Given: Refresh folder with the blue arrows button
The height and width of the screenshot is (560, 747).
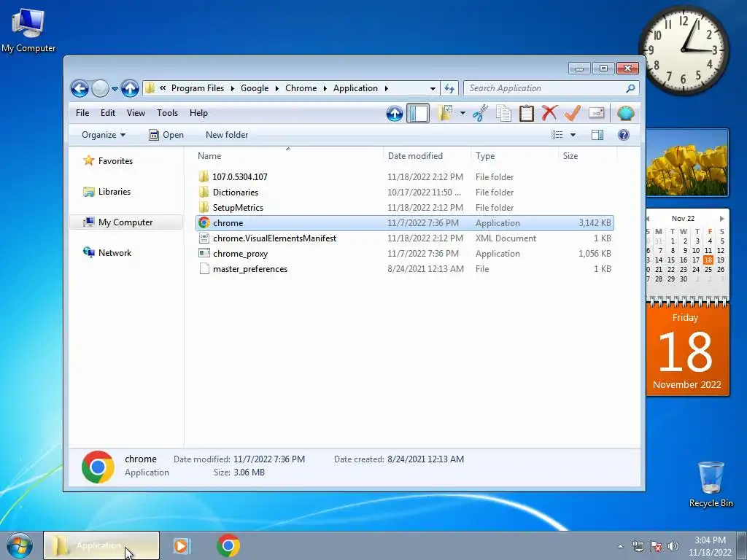Looking at the screenshot, I should tap(449, 88).
